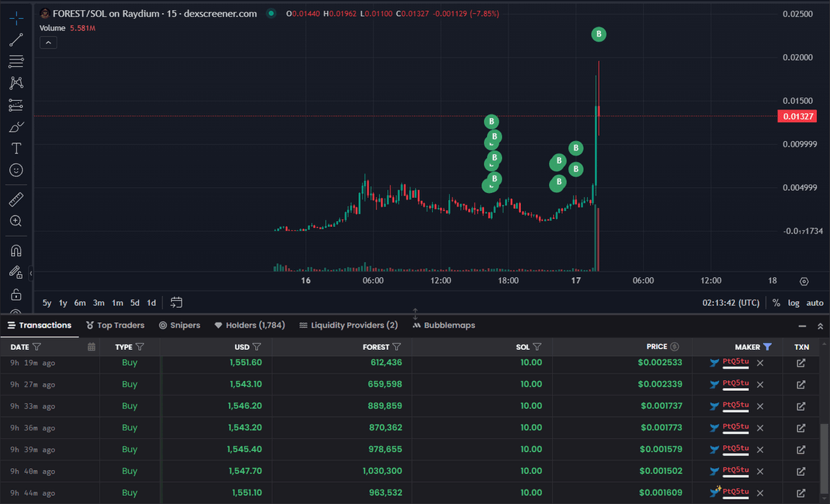
Task: Select the ruler measure tool
Action: point(16,199)
